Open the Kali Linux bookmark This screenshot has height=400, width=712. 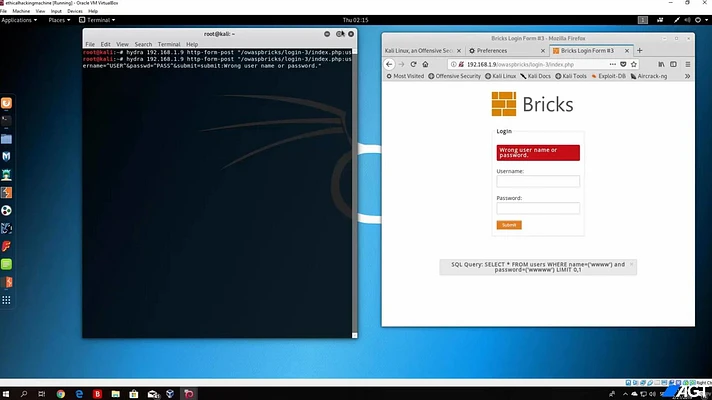click(x=500, y=76)
